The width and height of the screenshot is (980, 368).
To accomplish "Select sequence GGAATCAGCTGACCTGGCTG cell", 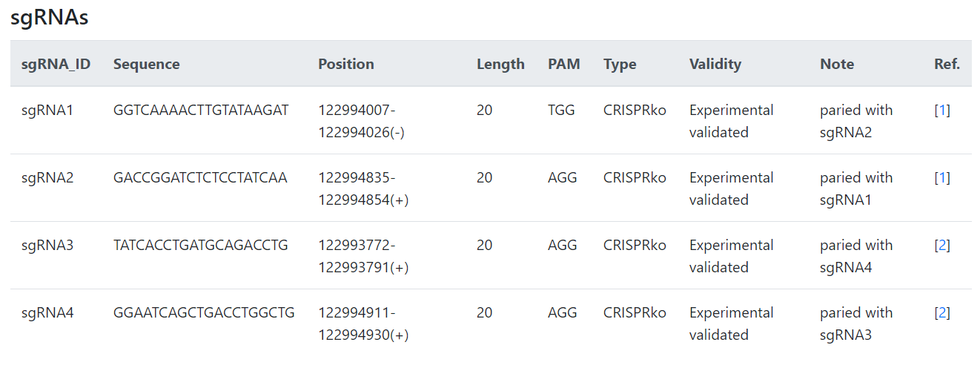I will tap(204, 313).
